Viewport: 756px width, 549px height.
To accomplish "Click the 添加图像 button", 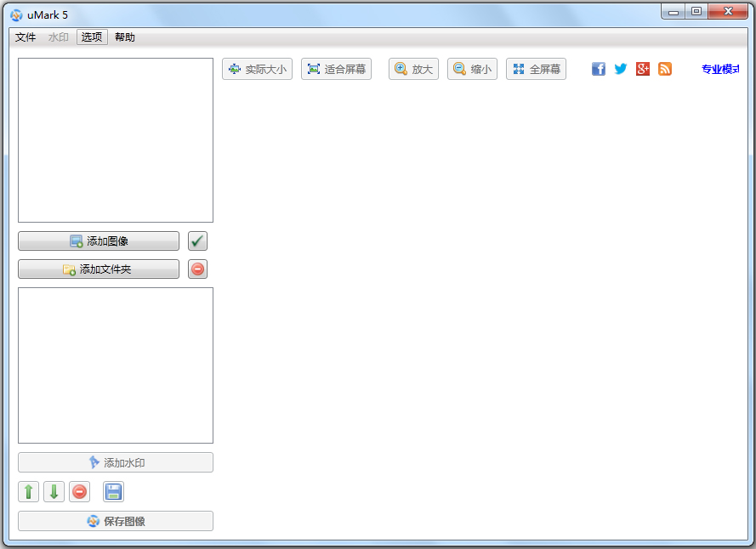I will coord(99,241).
